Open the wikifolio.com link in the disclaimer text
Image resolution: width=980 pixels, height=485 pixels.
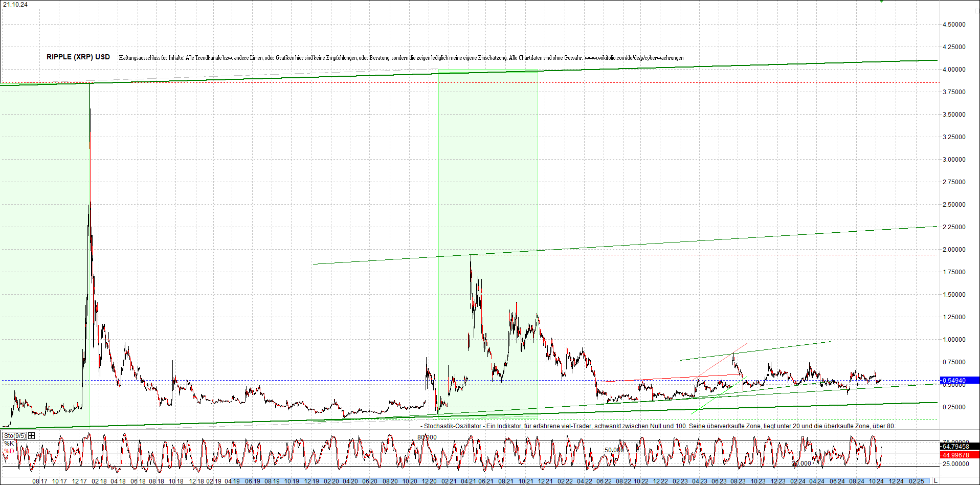634,58
